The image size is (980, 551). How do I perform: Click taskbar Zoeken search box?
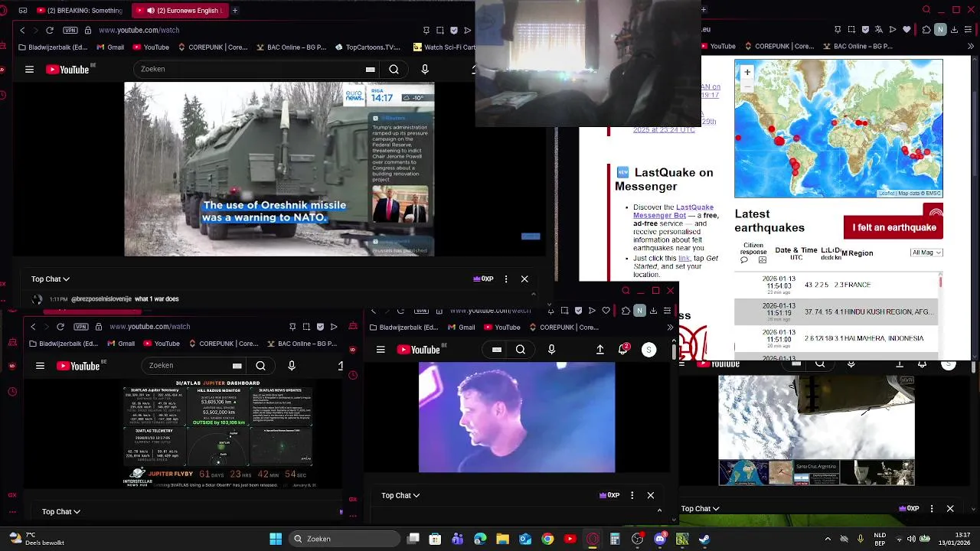(344, 539)
